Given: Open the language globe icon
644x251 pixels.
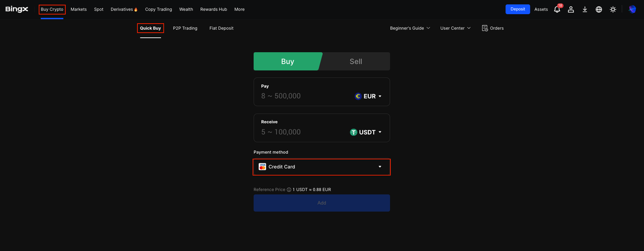Looking at the screenshot, I should [599, 9].
